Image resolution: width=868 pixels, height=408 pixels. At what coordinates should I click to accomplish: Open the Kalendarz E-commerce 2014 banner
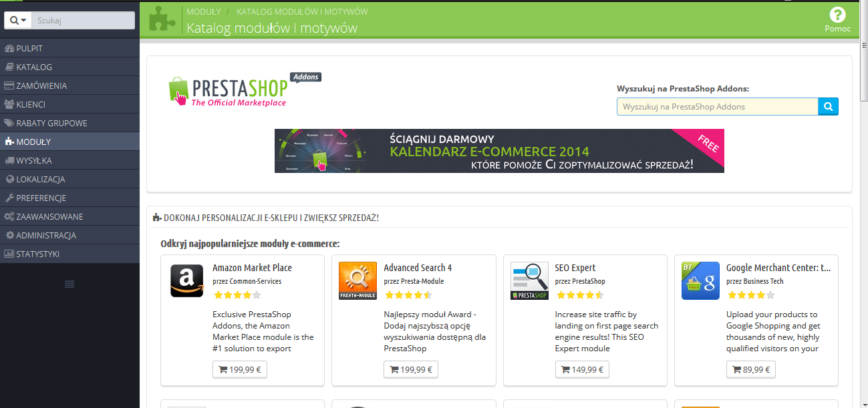tap(499, 151)
